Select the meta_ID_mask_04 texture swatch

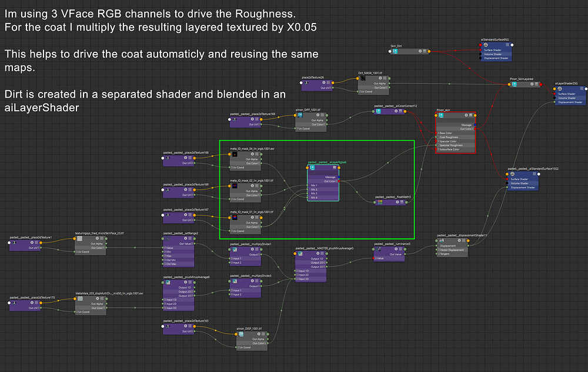point(235,154)
